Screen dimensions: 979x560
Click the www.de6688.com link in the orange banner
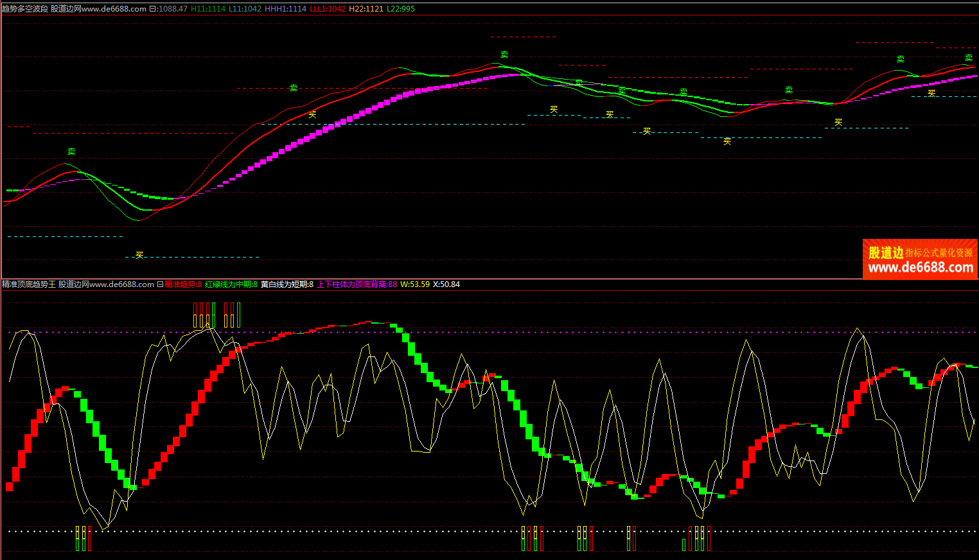tap(921, 268)
